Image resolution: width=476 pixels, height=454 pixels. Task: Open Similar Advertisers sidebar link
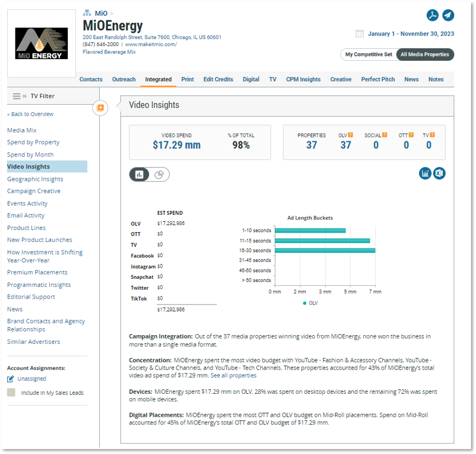34,342
